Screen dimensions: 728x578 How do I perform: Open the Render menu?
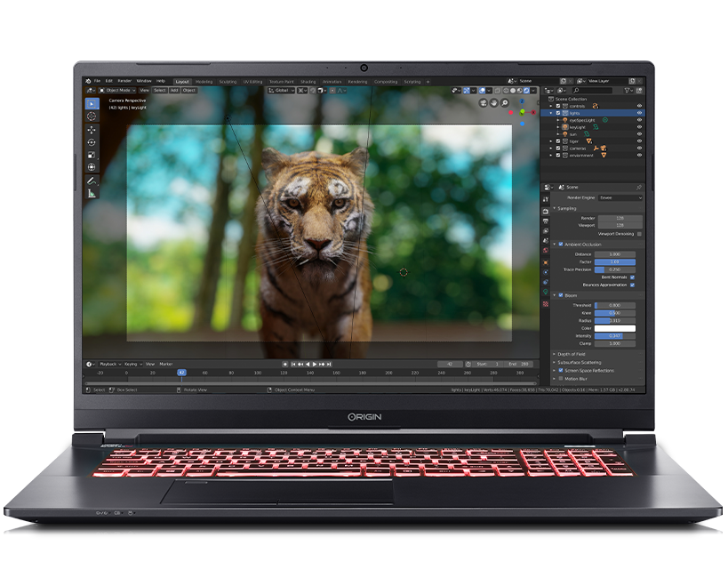click(124, 81)
